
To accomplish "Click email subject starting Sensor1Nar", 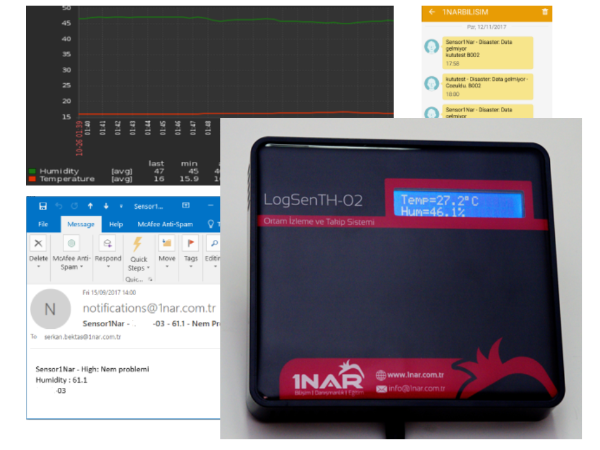I will pyautogui.click(x=152, y=324).
